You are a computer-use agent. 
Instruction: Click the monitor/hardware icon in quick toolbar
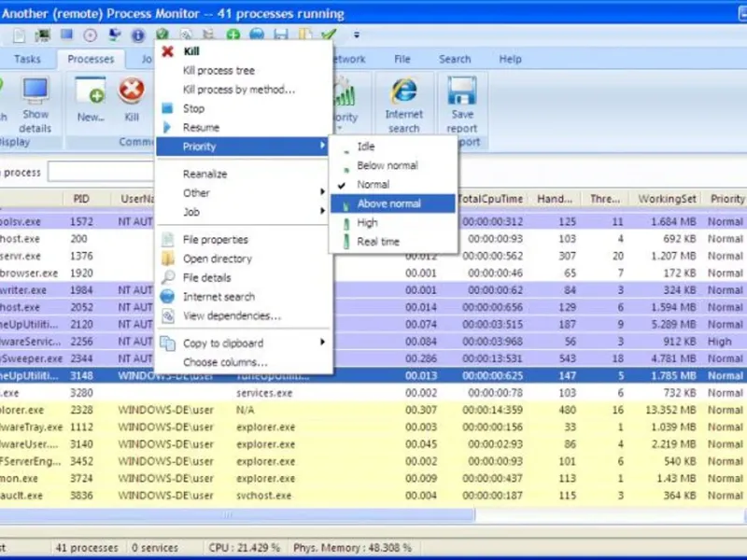(43, 35)
